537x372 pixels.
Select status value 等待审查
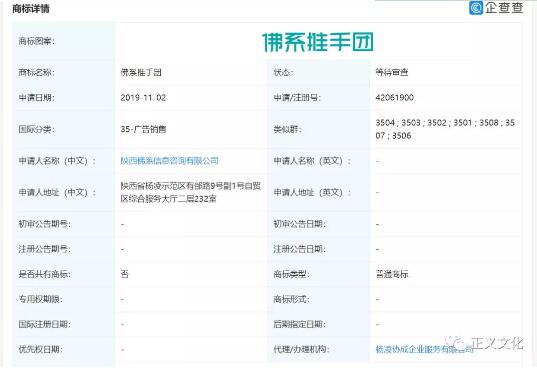pos(392,72)
